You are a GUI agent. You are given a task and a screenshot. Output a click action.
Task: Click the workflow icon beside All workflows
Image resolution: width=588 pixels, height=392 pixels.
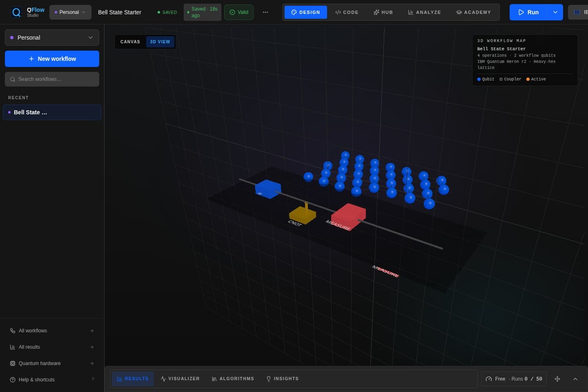13,331
